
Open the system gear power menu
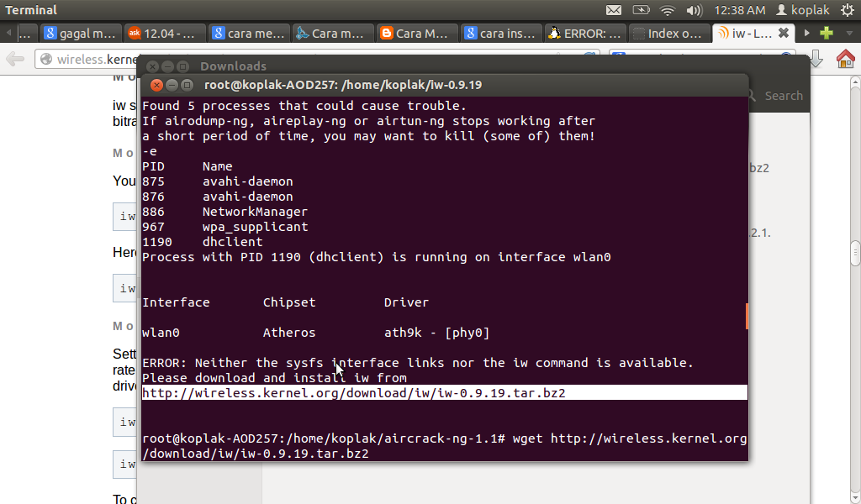coord(848,10)
